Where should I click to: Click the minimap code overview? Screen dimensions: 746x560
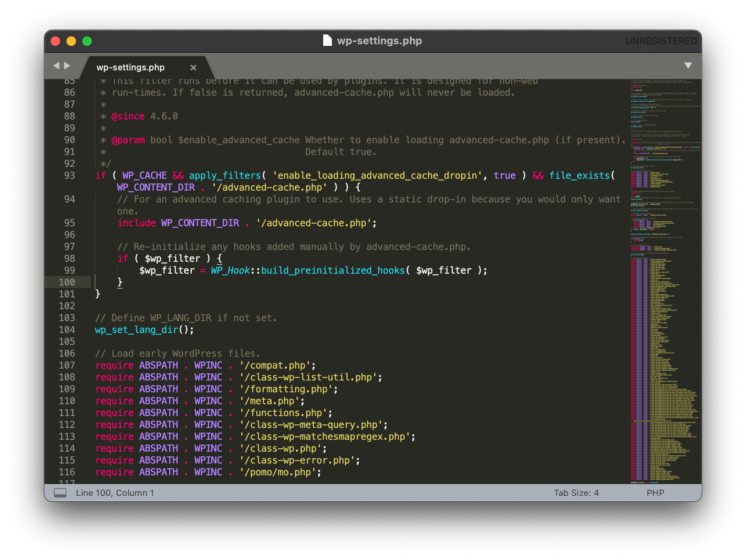(x=665, y=281)
